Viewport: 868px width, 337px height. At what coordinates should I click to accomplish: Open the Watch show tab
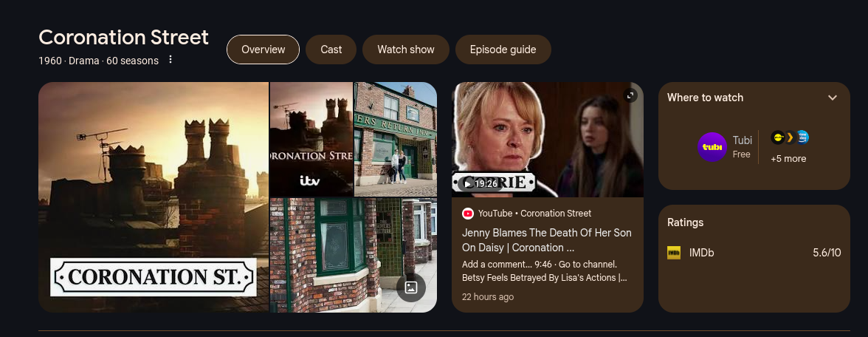(x=406, y=50)
